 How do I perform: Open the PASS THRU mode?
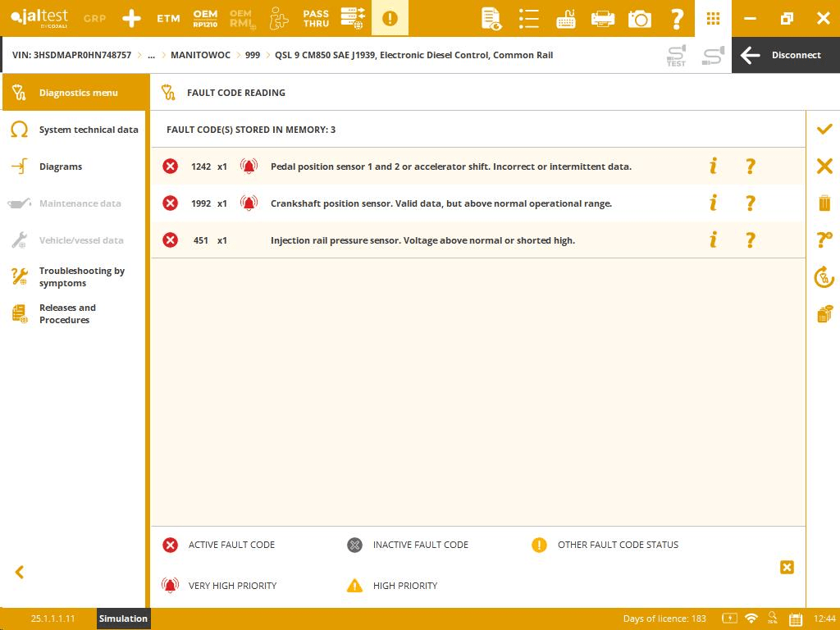point(316,18)
